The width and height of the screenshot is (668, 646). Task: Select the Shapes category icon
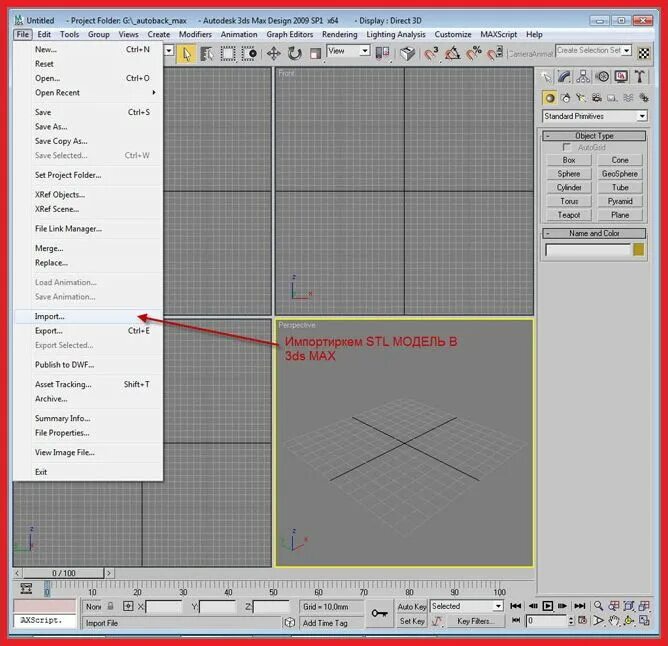[x=566, y=98]
